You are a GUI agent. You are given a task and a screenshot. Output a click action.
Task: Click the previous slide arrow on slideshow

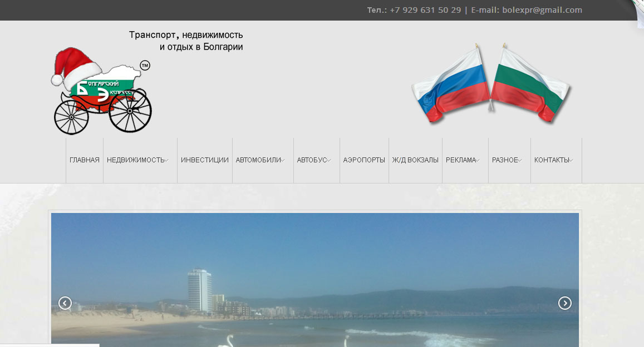65,303
